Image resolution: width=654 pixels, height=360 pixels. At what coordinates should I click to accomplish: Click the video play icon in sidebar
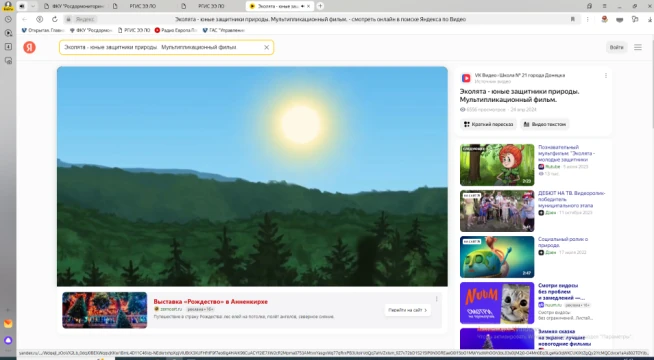point(8,33)
